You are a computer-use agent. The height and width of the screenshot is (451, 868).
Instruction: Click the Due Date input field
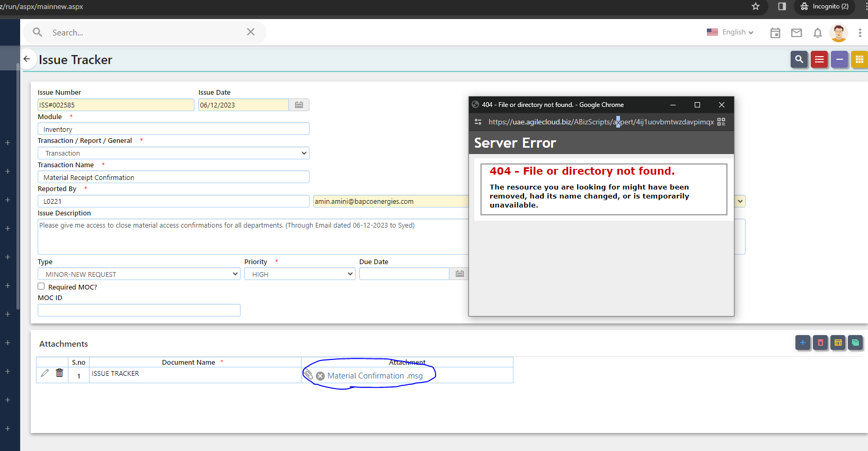(x=404, y=274)
